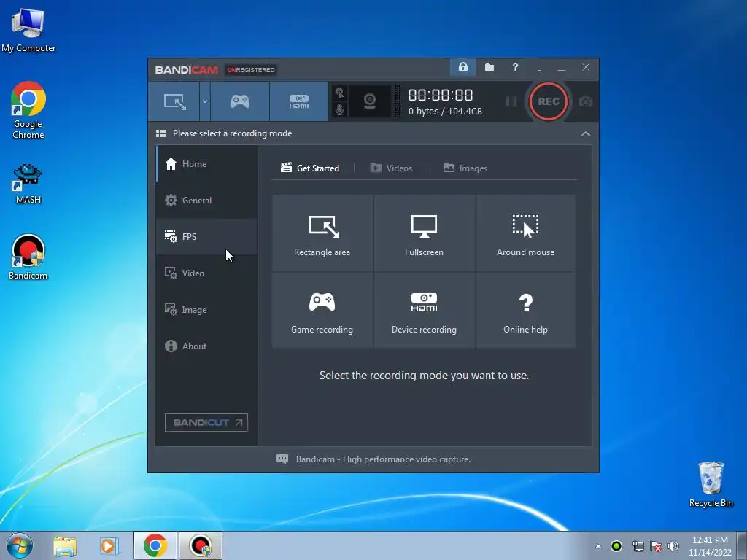This screenshot has height=560, width=747.
Task: Click the red REC button
Action: coord(549,101)
